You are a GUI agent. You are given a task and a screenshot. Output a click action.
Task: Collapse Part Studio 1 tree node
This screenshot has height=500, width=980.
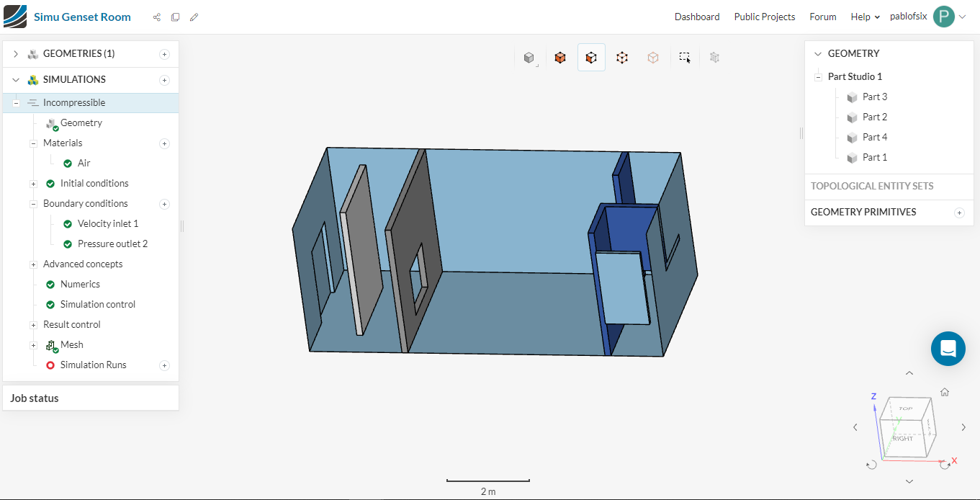(x=818, y=77)
